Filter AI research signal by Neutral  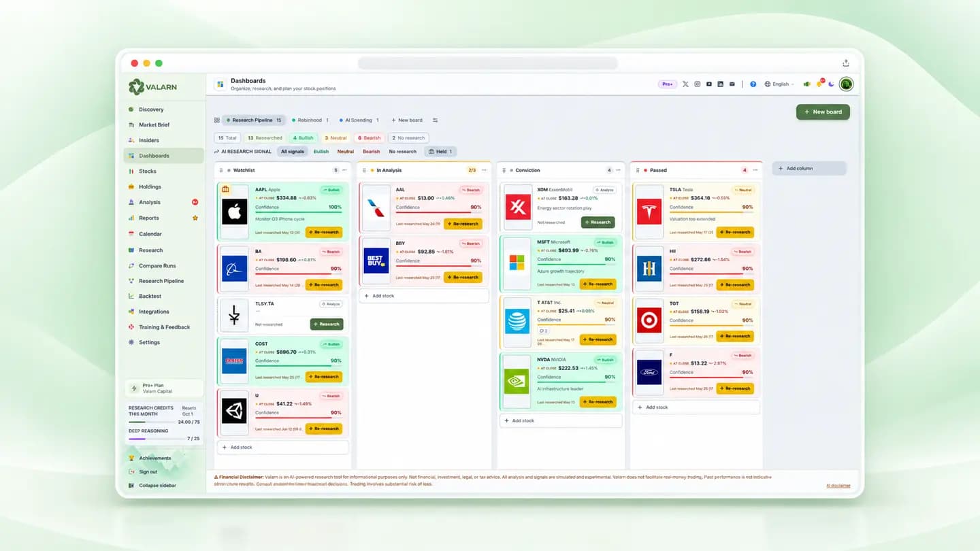346,152
